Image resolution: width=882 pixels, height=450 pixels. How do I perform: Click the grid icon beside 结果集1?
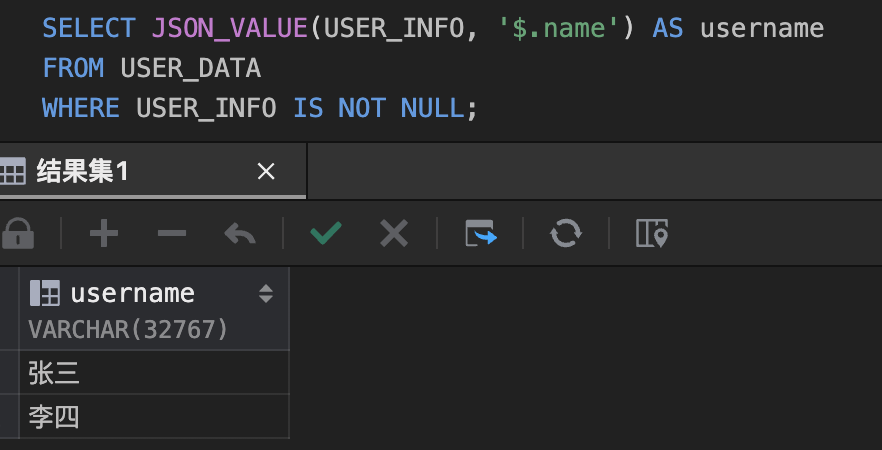13,172
